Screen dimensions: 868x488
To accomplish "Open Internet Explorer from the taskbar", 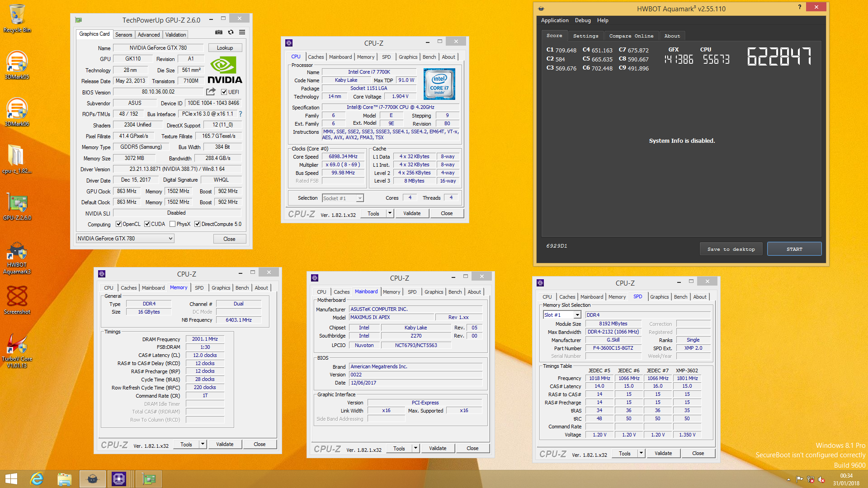I will pyautogui.click(x=37, y=479).
